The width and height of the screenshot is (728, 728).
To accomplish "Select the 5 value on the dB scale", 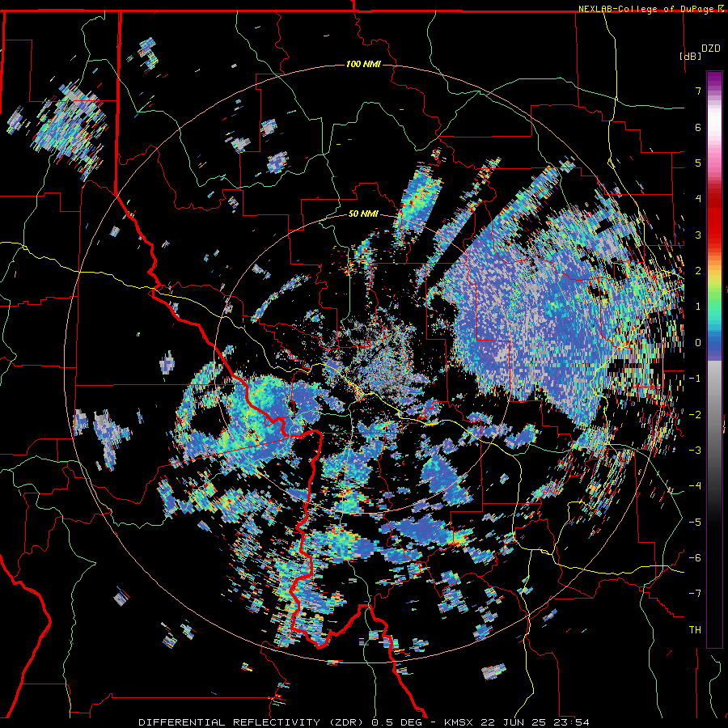I will (x=698, y=163).
